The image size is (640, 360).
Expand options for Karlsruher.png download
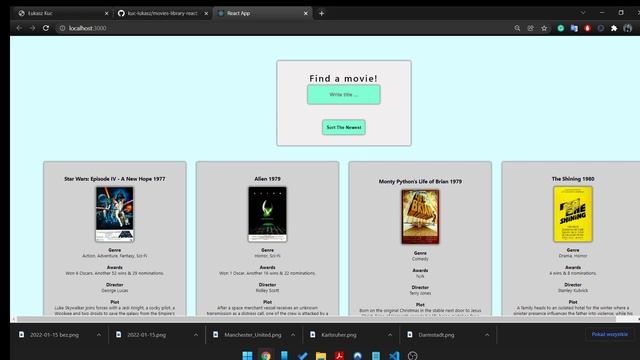[390, 335]
